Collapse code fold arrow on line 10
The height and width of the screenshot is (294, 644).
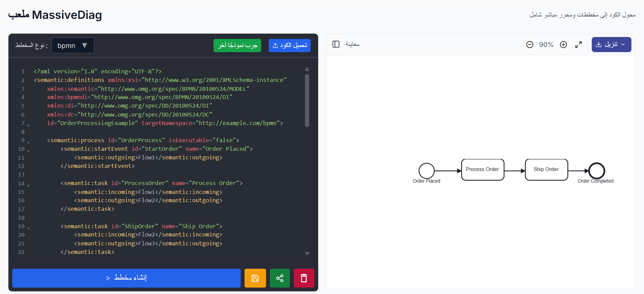[28, 150]
